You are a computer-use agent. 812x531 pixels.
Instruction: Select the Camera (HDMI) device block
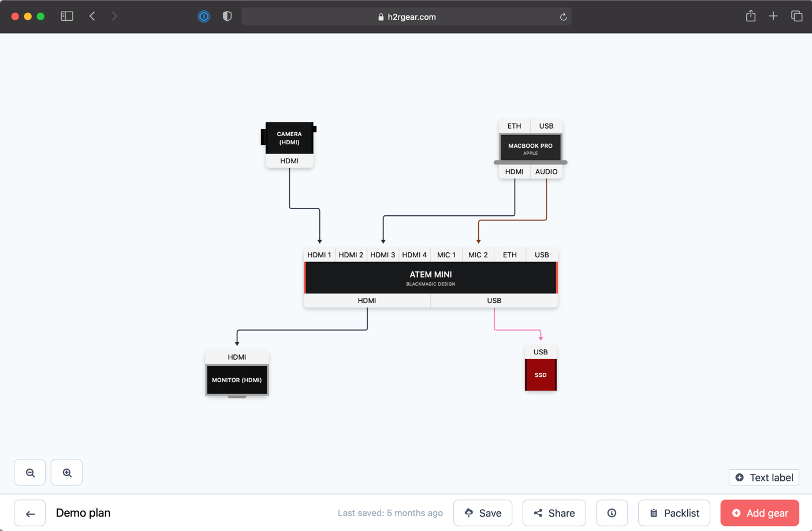289,138
